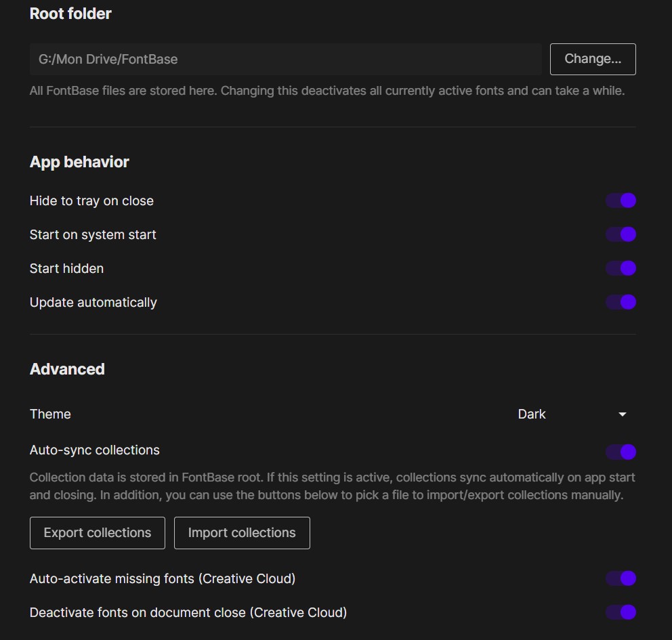Click the Theme label text
The image size is (672, 640).
(x=50, y=414)
